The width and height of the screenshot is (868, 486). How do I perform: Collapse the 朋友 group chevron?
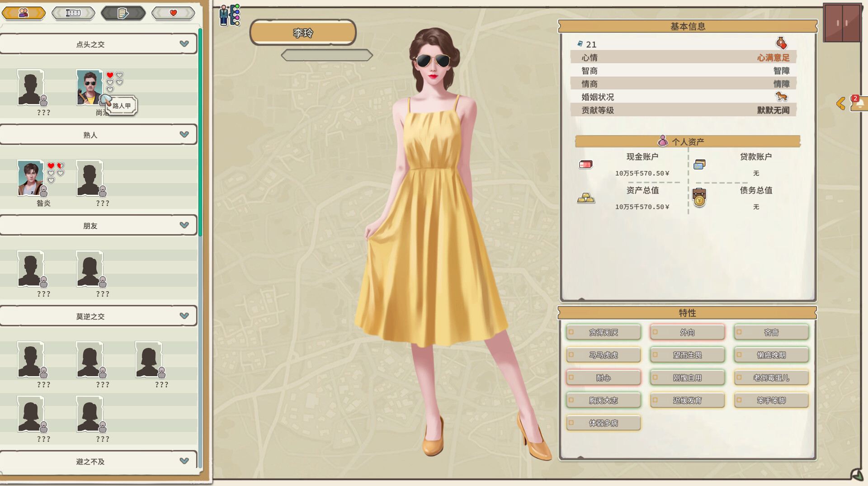(184, 225)
